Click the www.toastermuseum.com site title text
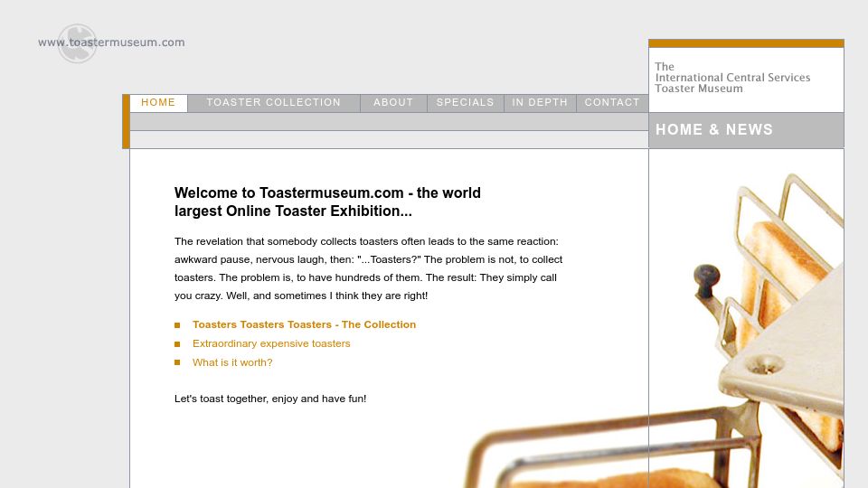The width and height of the screenshot is (868, 488). (111, 42)
